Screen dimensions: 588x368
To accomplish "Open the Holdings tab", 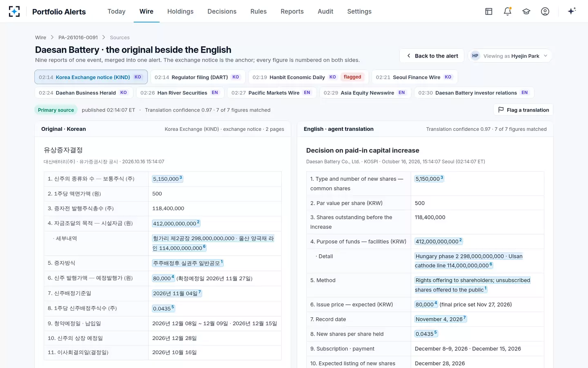I will [180, 11].
